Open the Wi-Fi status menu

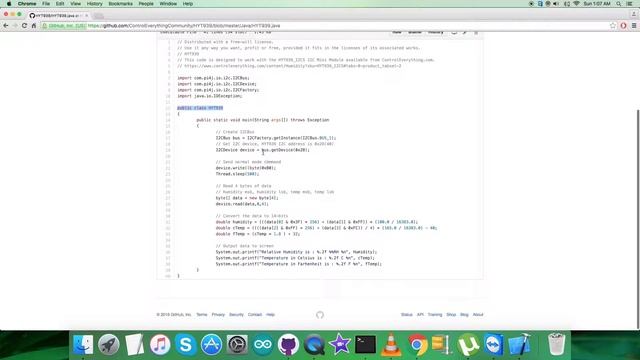(576, 4)
